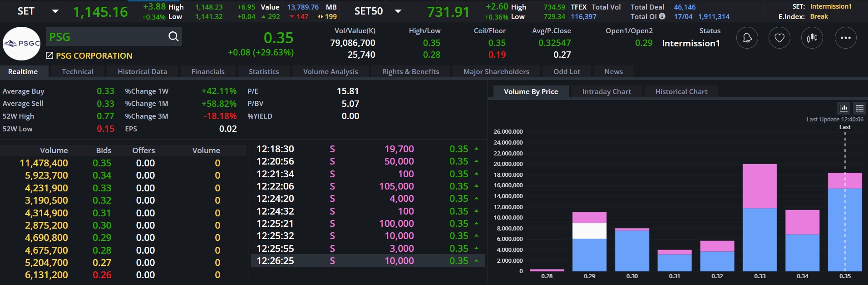The width and height of the screenshot is (868, 285).
Task: Click the floor price 0.19
Action: 497,55
